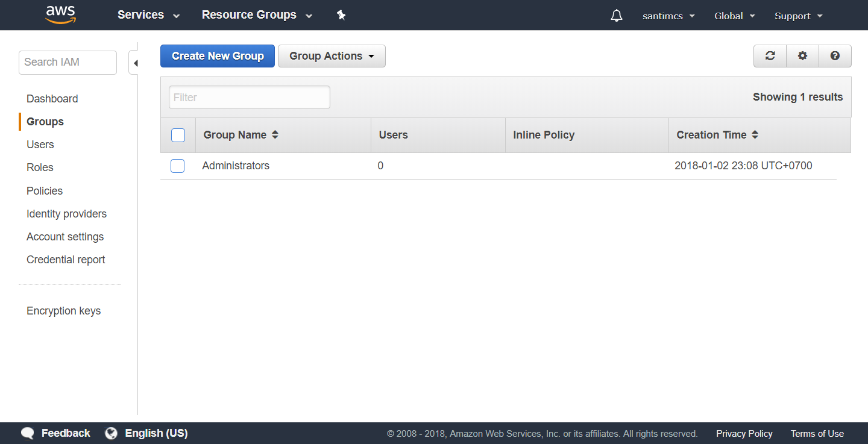Open the Policies section
Viewport: 868px width, 444px height.
(x=45, y=191)
